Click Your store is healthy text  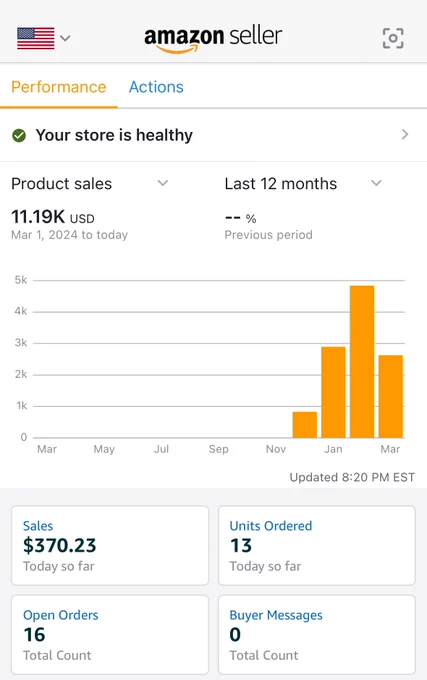coord(114,135)
